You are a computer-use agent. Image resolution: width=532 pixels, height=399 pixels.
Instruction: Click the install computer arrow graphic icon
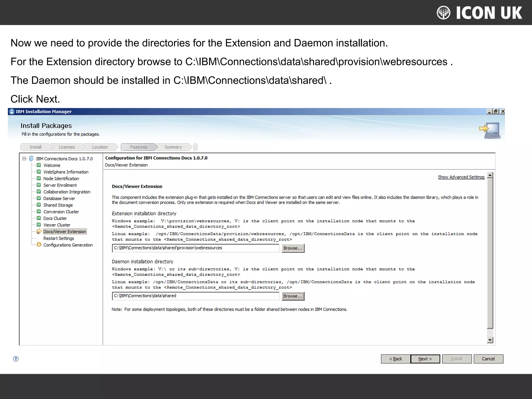pos(490,131)
